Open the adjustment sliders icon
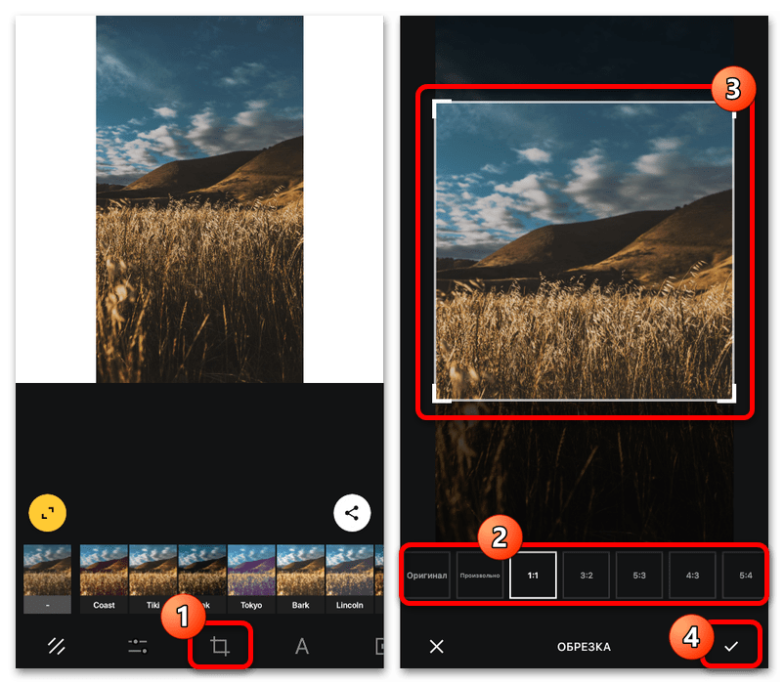The image size is (784, 684). pos(138,646)
